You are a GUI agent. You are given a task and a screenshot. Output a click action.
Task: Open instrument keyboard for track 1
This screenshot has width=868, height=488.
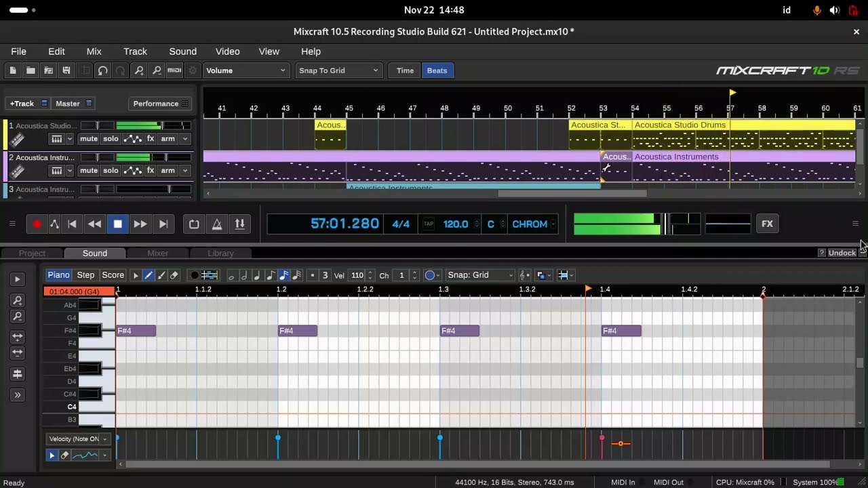pos(57,139)
